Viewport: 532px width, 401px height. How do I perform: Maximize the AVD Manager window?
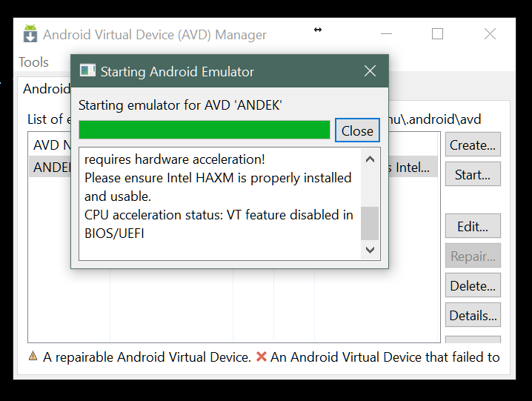pos(437,34)
